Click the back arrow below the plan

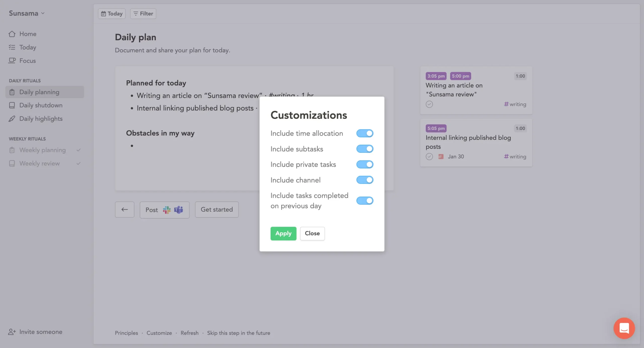pyautogui.click(x=125, y=209)
